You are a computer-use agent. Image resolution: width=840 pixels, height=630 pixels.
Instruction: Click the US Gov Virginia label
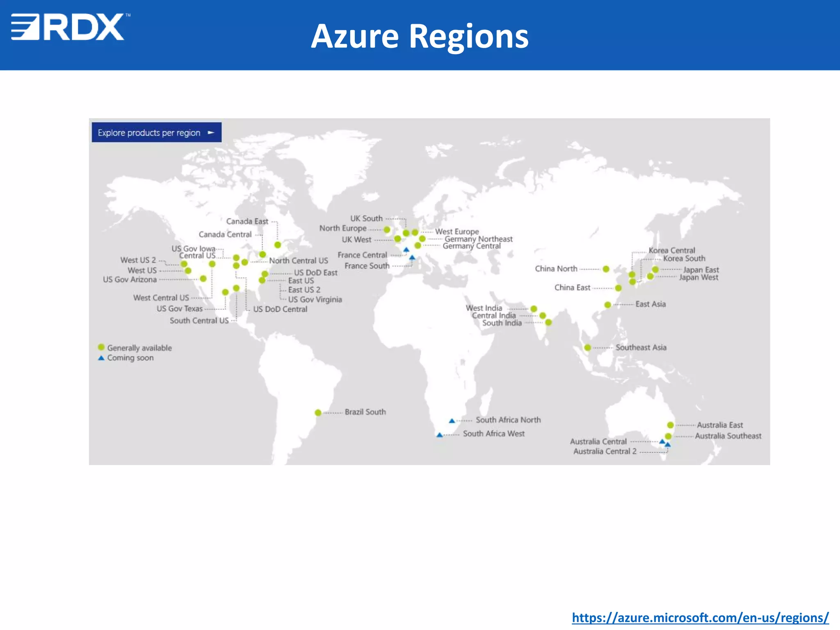point(315,299)
